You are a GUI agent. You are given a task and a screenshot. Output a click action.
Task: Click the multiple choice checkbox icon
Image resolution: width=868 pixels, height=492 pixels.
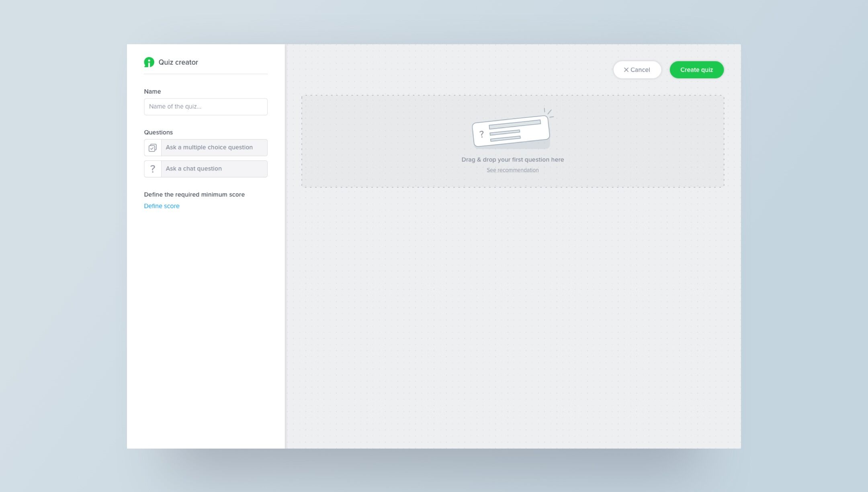152,148
